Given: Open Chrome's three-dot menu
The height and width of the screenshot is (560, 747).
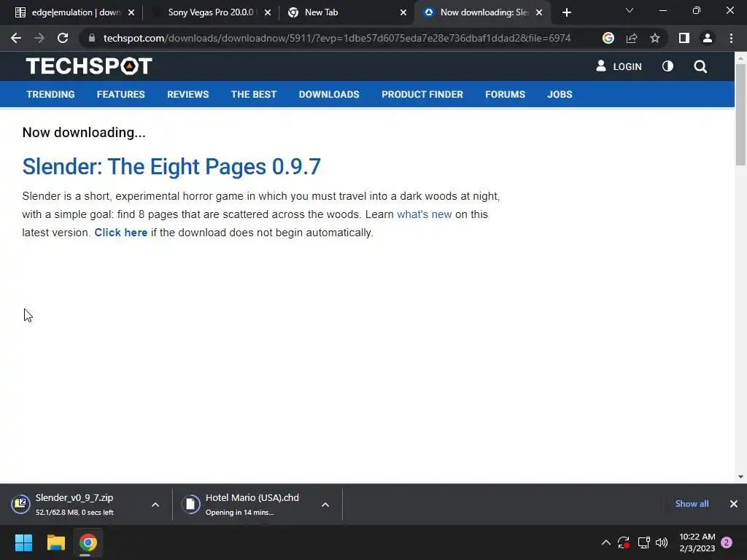Looking at the screenshot, I should (731, 38).
